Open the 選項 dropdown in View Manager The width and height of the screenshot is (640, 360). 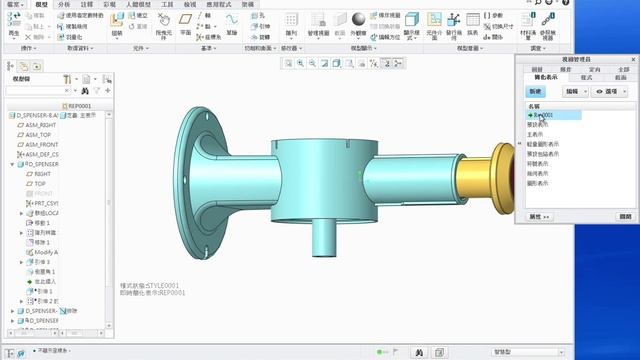(x=611, y=92)
